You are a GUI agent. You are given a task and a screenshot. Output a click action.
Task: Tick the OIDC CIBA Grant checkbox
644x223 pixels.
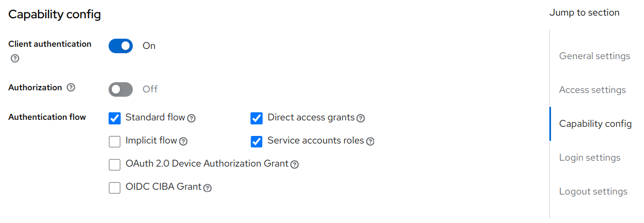115,188
